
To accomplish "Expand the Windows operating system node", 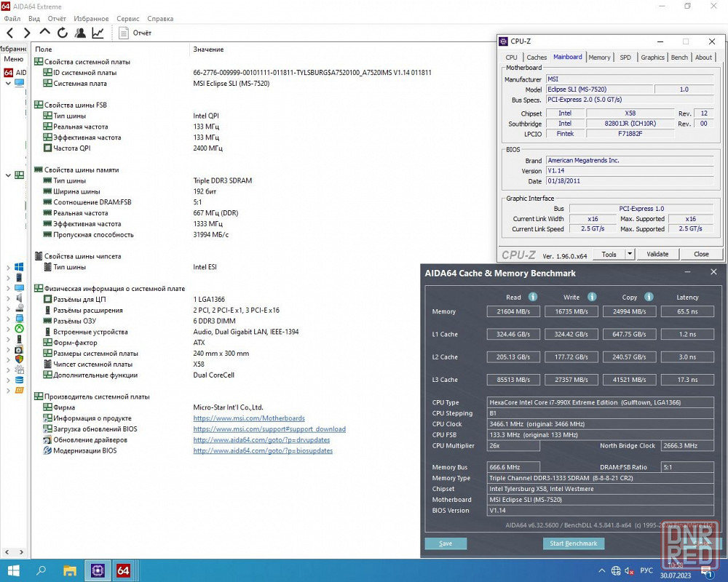I will tap(8, 267).
